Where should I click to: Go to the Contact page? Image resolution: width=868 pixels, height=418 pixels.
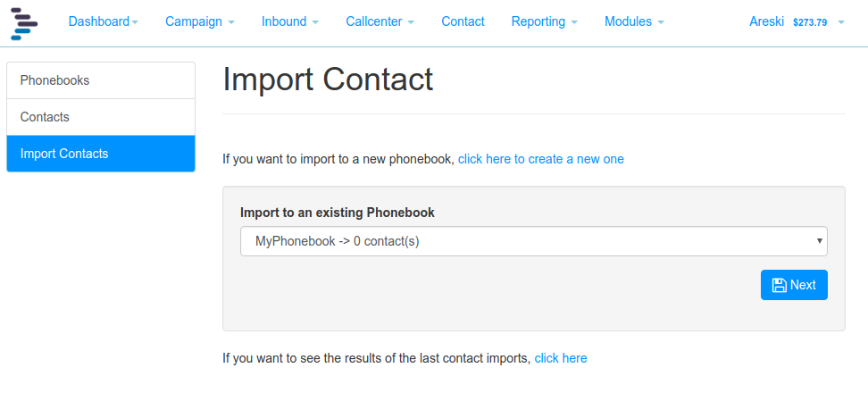pos(463,21)
